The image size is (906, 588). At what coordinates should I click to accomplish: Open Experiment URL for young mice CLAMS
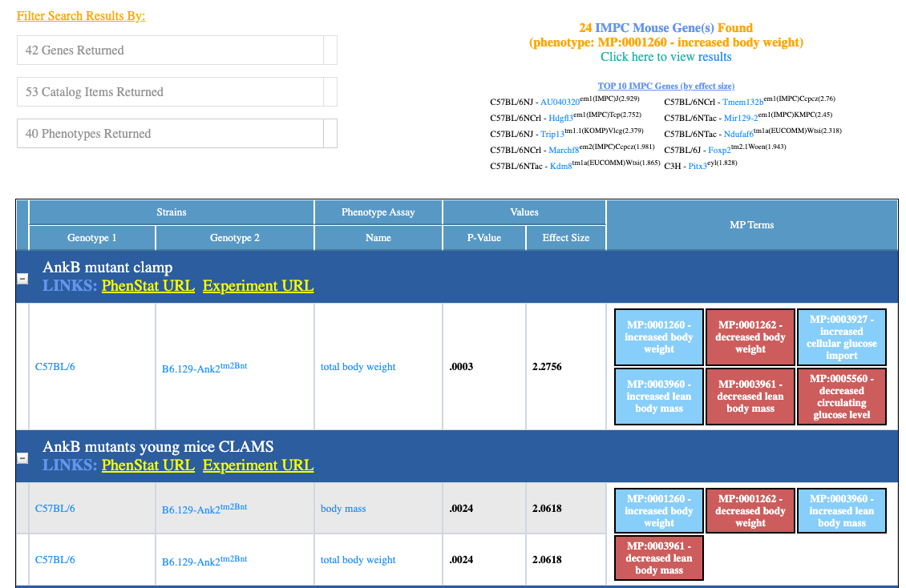257,465
